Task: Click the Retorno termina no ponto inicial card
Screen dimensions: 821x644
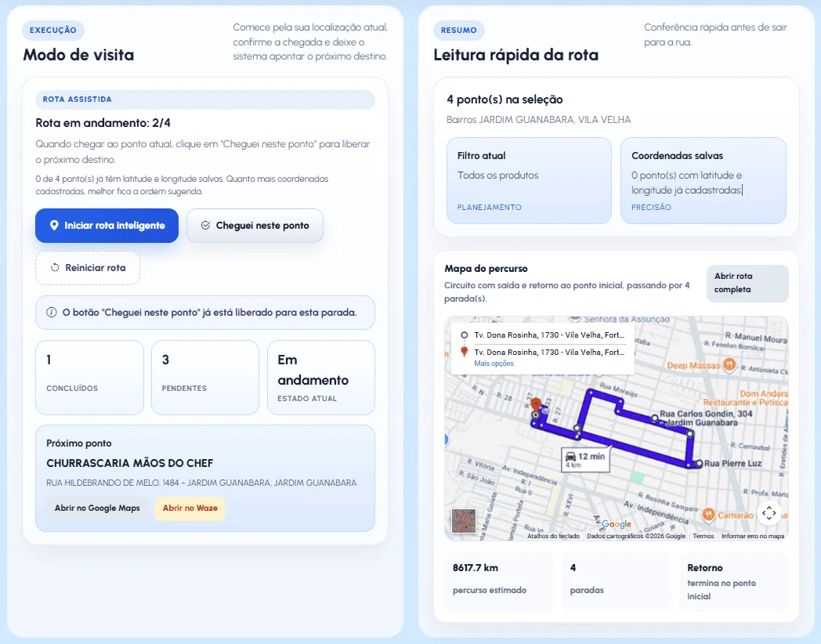Action: point(733,581)
